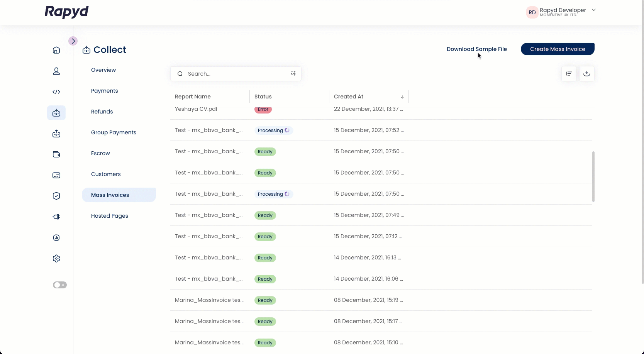644x354 pixels.
Task: Open the Reports chart icon in the sidebar
Action: (56, 238)
